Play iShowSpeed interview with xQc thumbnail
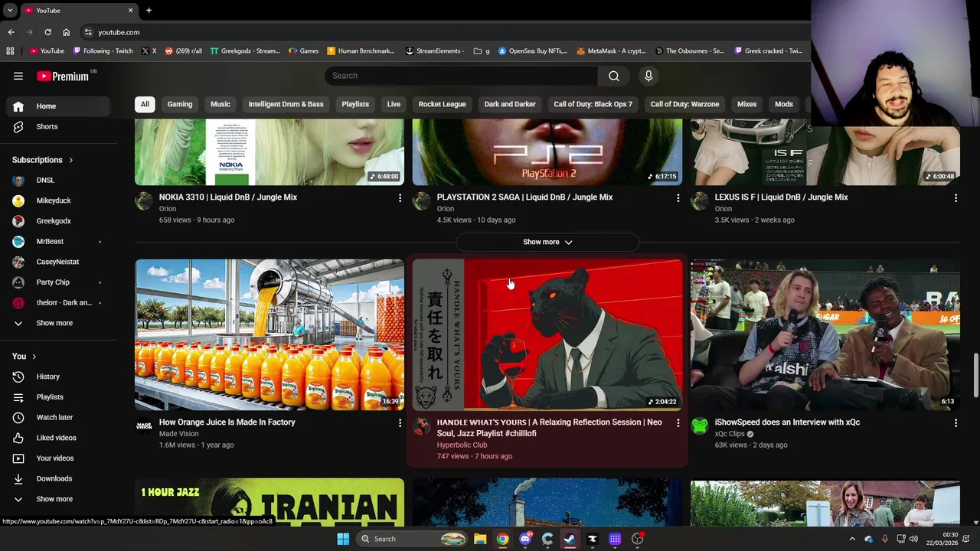980x551 pixels. click(x=825, y=334)
